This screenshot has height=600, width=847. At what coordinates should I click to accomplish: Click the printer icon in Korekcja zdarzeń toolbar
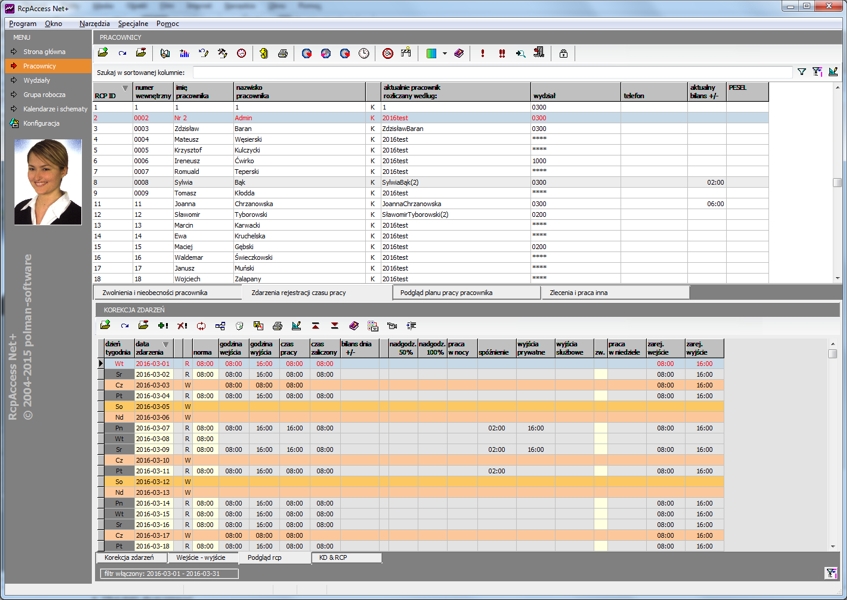277,326
